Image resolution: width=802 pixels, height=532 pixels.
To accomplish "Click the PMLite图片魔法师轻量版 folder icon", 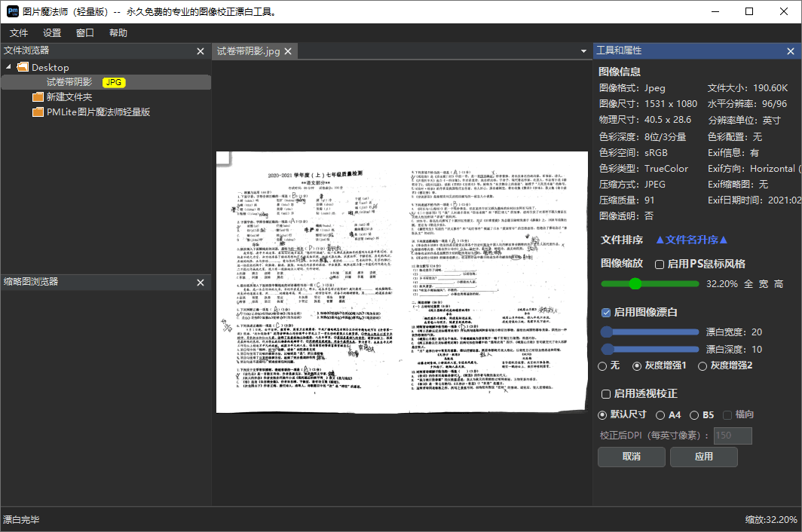I will [x=38, y=112].
